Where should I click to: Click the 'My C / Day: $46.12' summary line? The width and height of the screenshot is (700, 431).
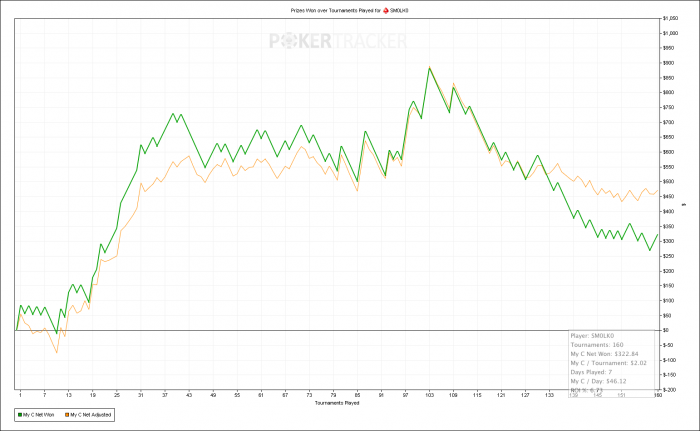[x=598, y=381]
